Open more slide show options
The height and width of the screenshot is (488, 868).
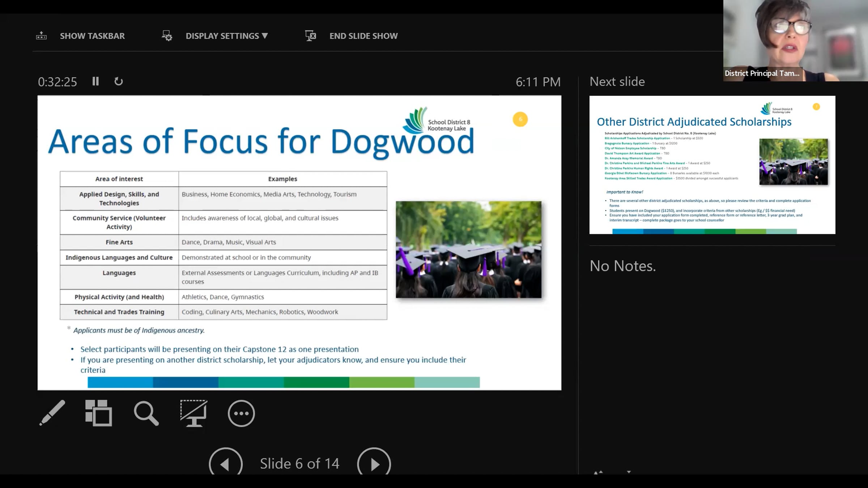(241, 413)
